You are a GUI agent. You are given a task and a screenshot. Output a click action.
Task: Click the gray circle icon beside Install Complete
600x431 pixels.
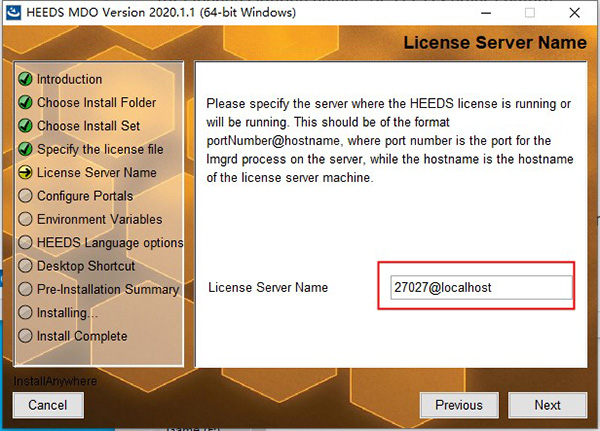[x=25, y=336]
